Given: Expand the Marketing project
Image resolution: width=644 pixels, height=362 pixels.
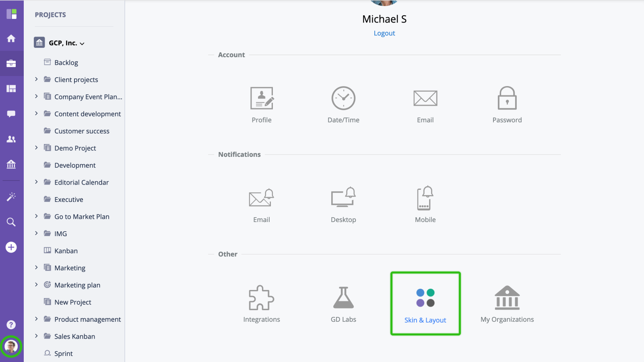Looking at the screenshot, I should [36, 267].
